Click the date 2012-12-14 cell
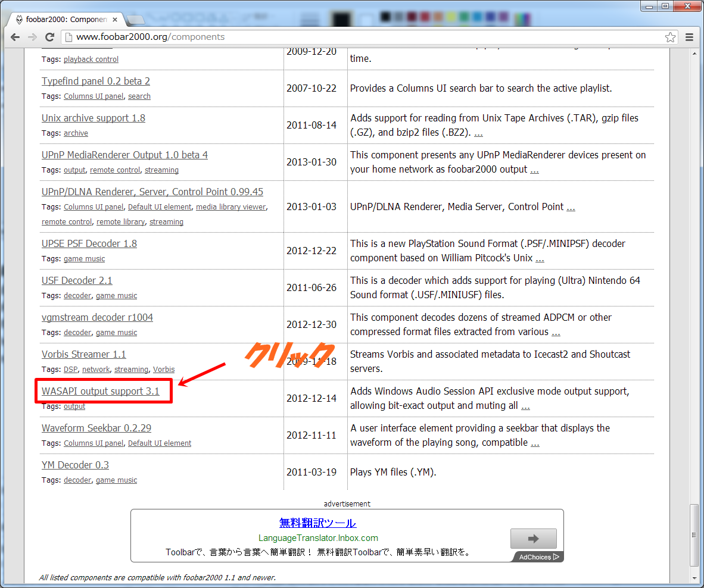Image resolution: width=704 pixels, height=588 pixels. point(311,398)
